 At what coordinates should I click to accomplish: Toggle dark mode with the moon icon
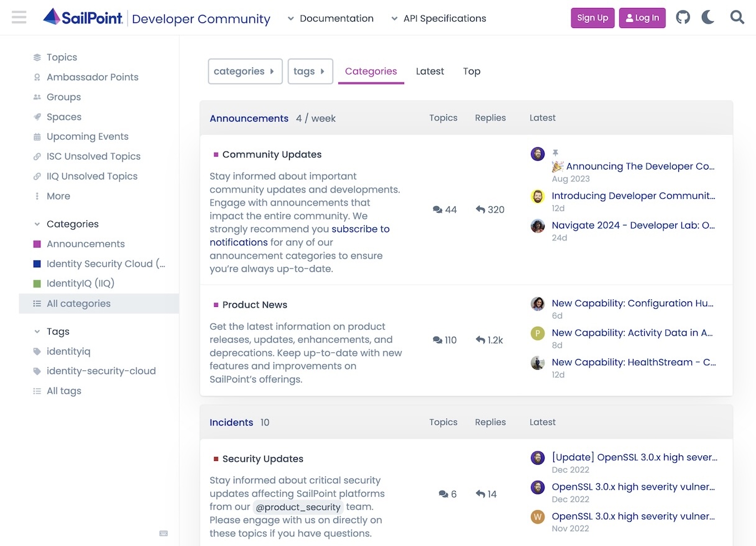(x=708, y=17)
